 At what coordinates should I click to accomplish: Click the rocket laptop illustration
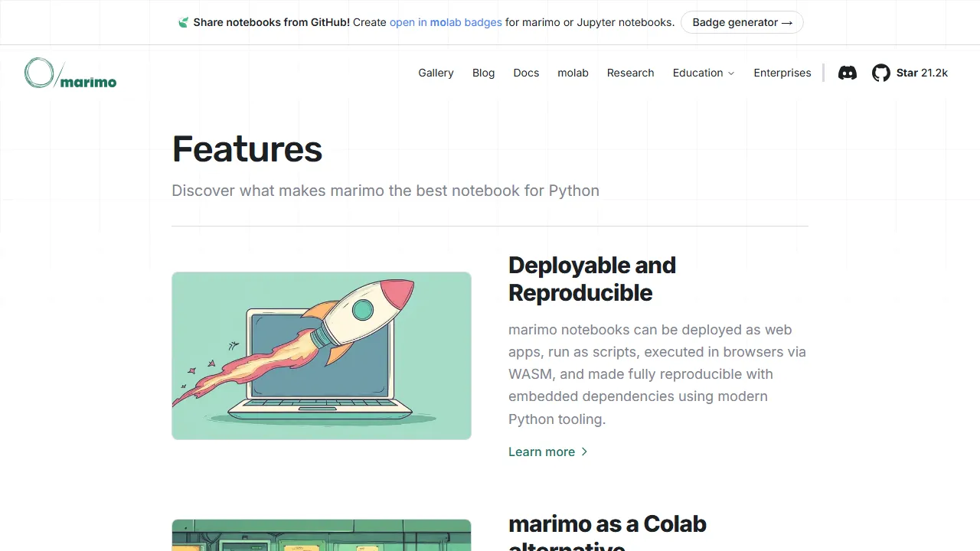[322, 356]
